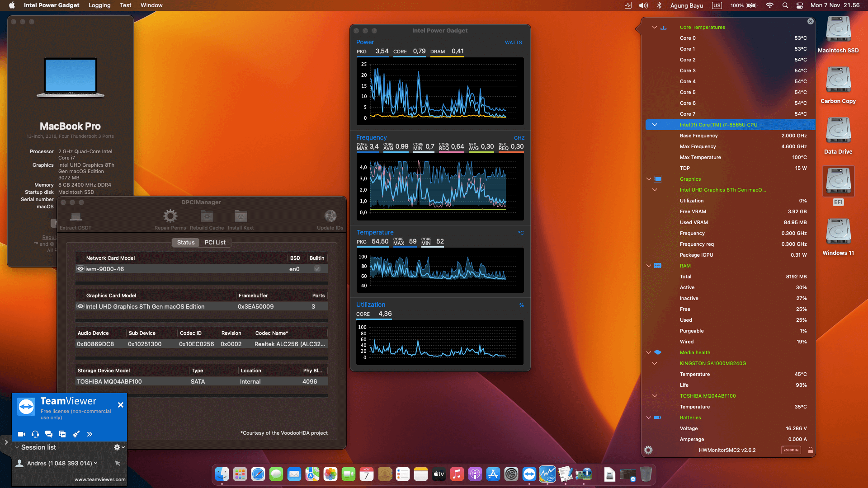The width and height of the screenshot is (868, 488).
Task: Open Spotlight search in menu bar
Action: [x=785, y=5]
